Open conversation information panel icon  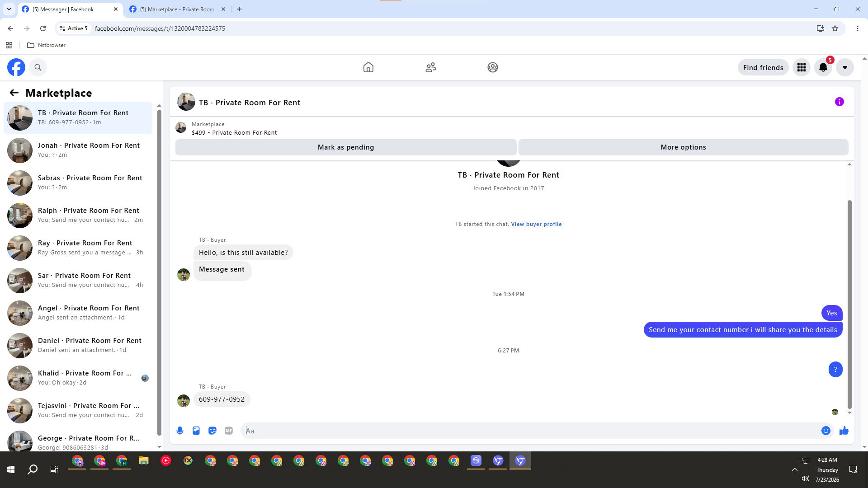(x=840, y=102)
